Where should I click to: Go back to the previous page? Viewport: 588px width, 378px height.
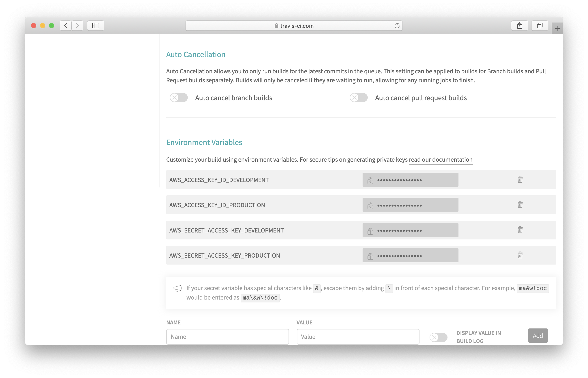tap(66, 26)
